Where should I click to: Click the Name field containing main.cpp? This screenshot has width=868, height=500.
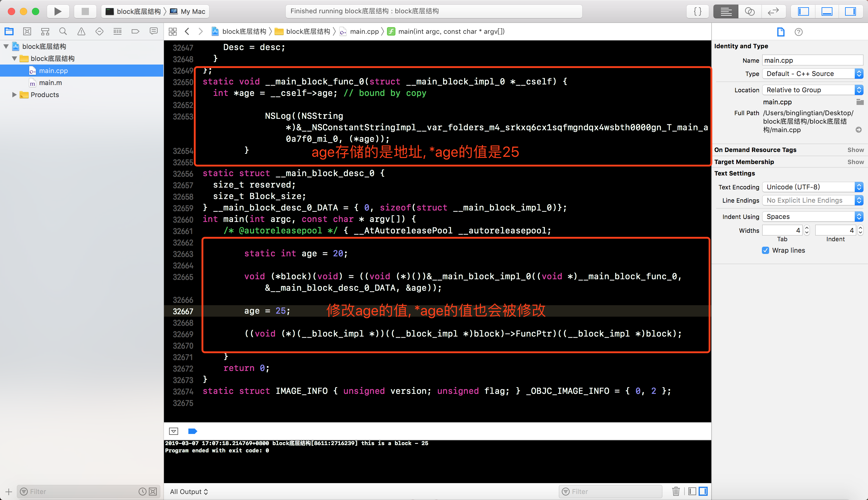click(812, 60)
